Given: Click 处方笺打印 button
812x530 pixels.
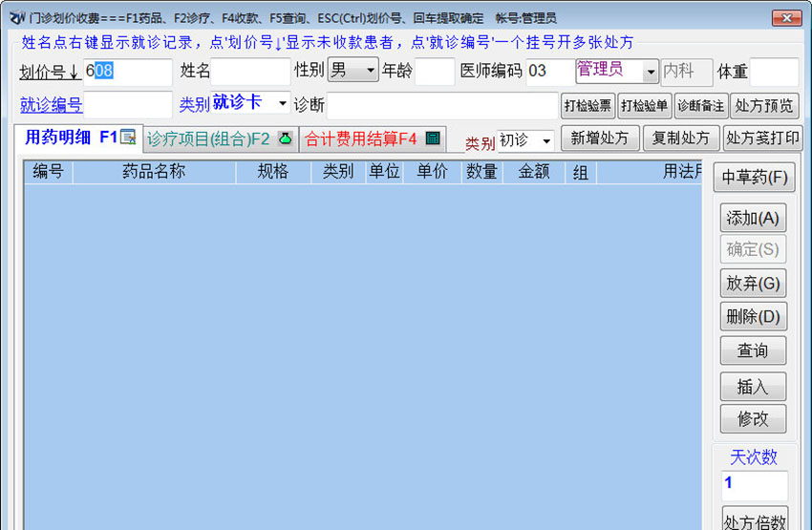Looking at the screenshot, I should point(763,138).
